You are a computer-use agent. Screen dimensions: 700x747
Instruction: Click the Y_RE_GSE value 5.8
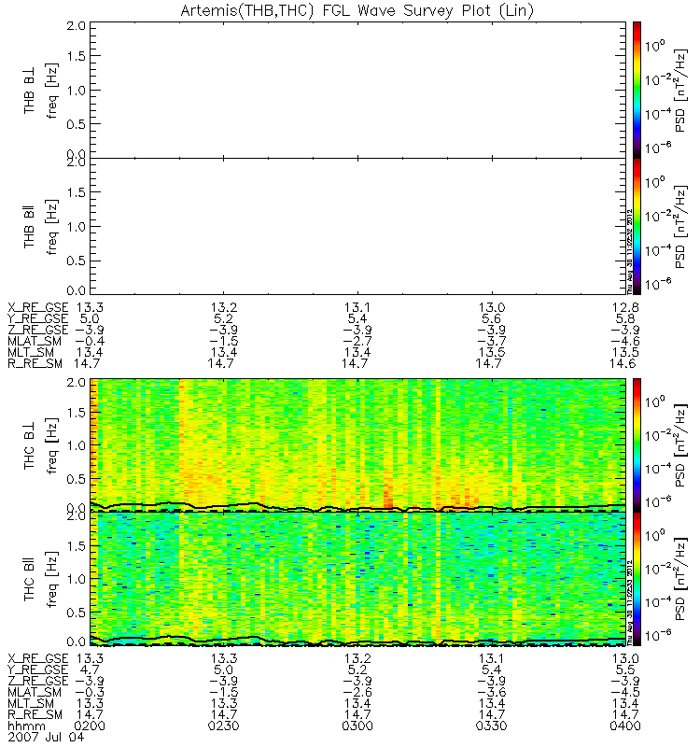(x=625, y=318)
